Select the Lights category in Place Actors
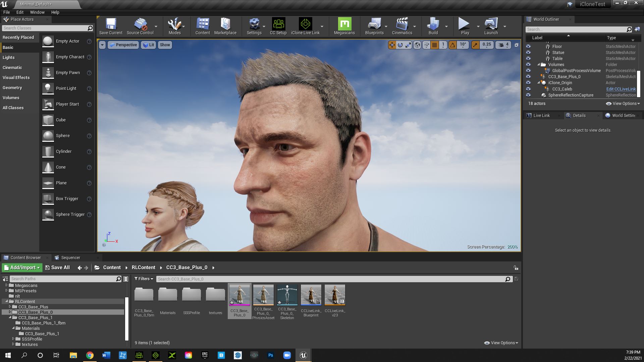 (9, 58)
